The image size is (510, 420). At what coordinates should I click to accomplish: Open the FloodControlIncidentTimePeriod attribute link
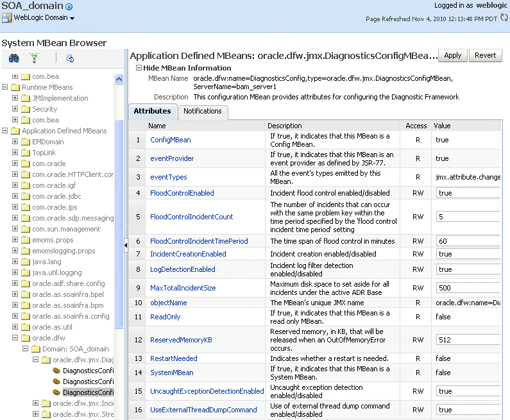pos(199,241)
